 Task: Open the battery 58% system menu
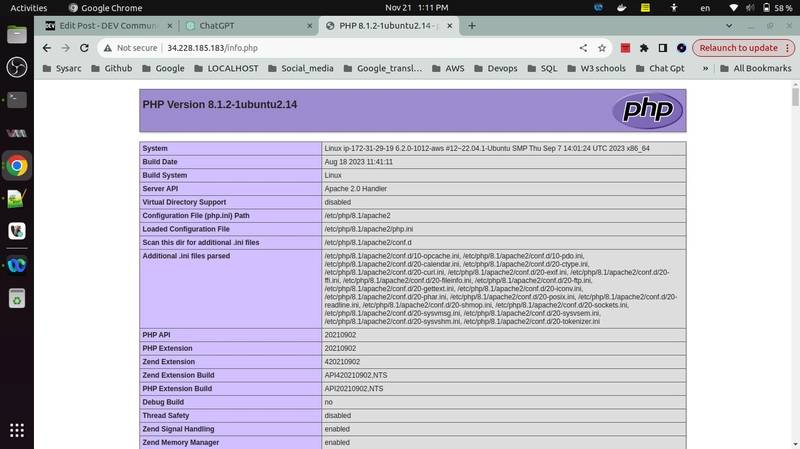coord(778,8)
